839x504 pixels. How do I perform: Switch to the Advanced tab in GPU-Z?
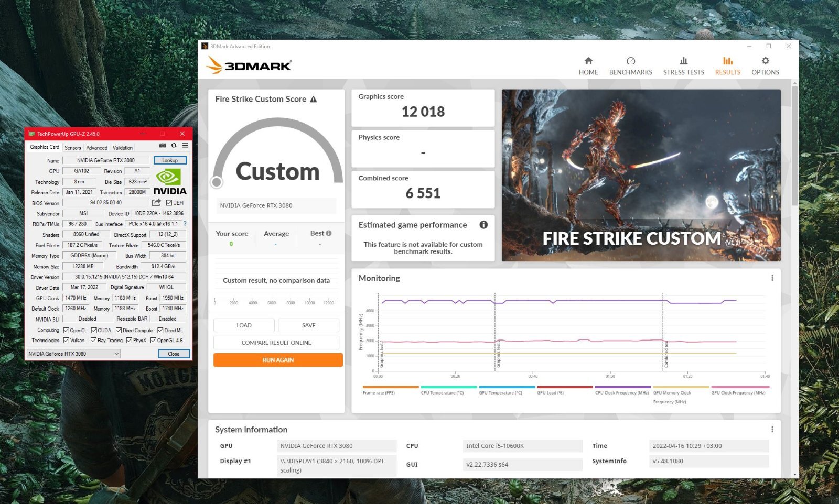tap(96, 148)
